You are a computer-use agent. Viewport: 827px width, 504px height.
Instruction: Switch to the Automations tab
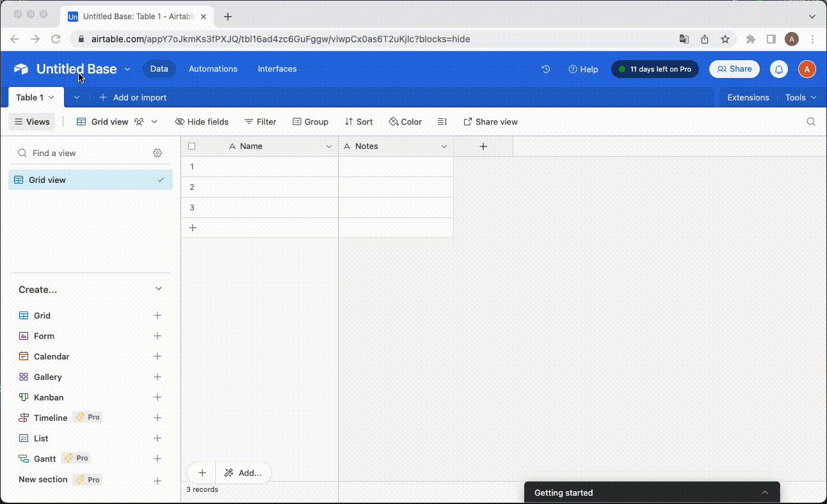coord(213,69)
